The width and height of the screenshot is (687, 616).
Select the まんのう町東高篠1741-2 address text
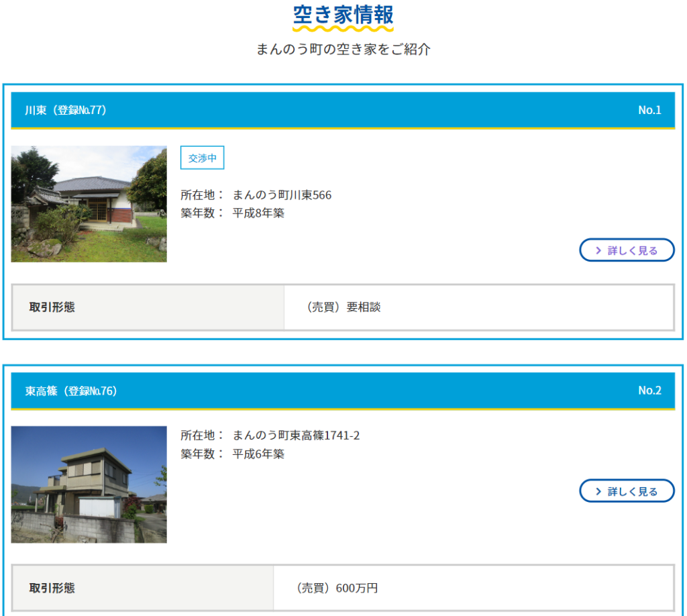point(296,435)
